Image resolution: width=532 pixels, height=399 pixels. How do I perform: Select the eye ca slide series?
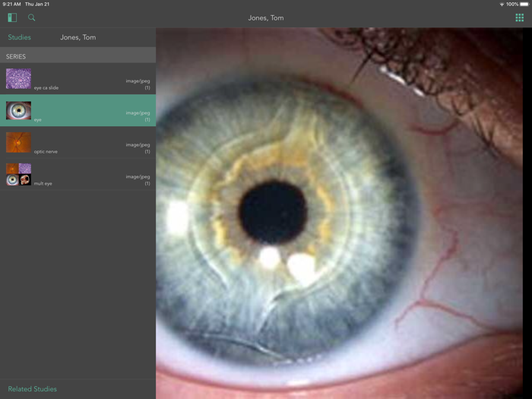tap(78, 79)
